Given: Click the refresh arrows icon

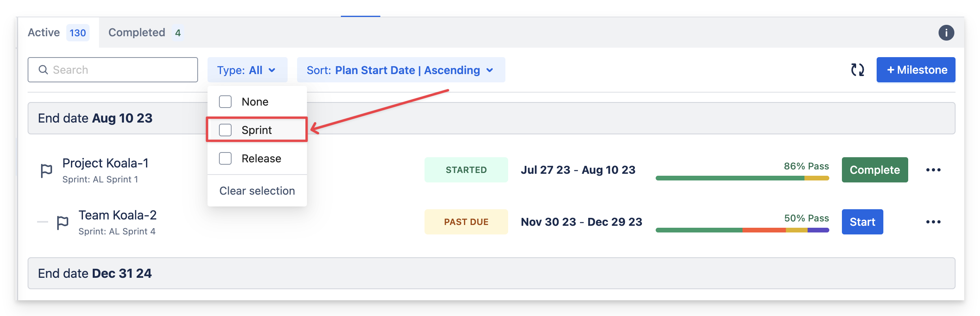Looking at the screenshot, I should click(857, 70).
